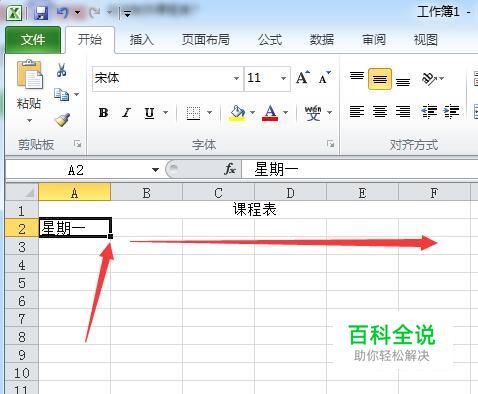Apply cell borders icon
The image size is (478, 394).
(x=193, y=113)
